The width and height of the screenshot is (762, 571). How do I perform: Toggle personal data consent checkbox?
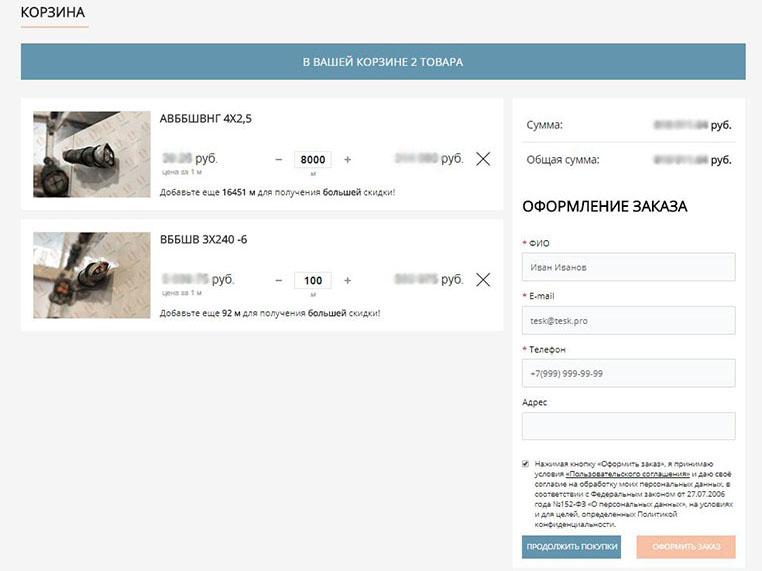pyautogui.click(x=526, y=464)
